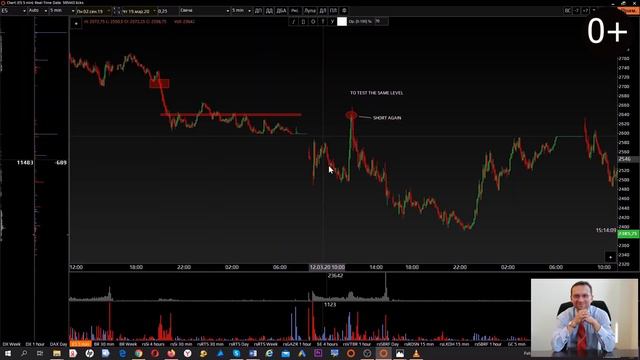
Task: Switch to the rsRTS Week tab
Action: click(265, 344)
